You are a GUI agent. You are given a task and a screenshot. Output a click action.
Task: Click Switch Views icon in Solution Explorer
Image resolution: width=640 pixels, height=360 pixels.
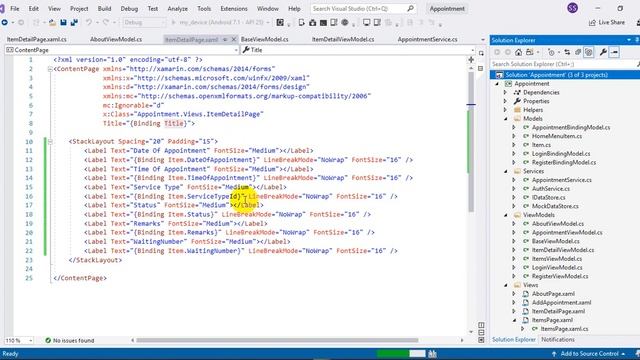click(x=529, y=52)
